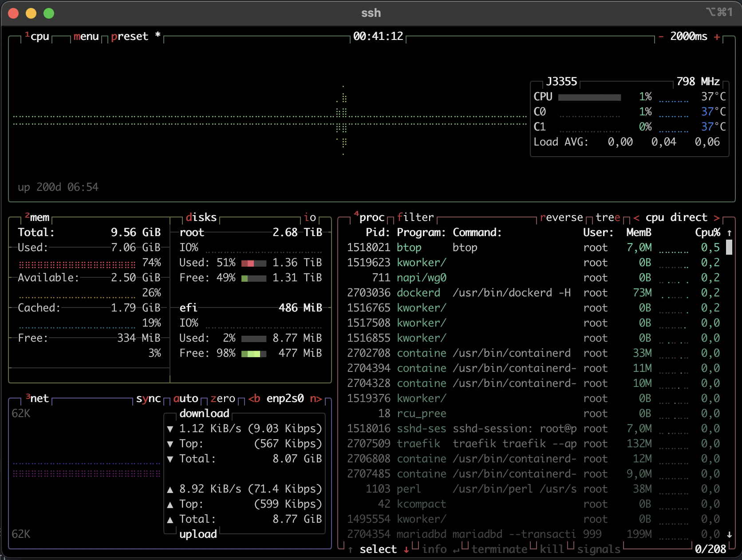The width and height of the screenshot is (742, 560).
Task: Select the traefik process row
Action: (534, 444)
